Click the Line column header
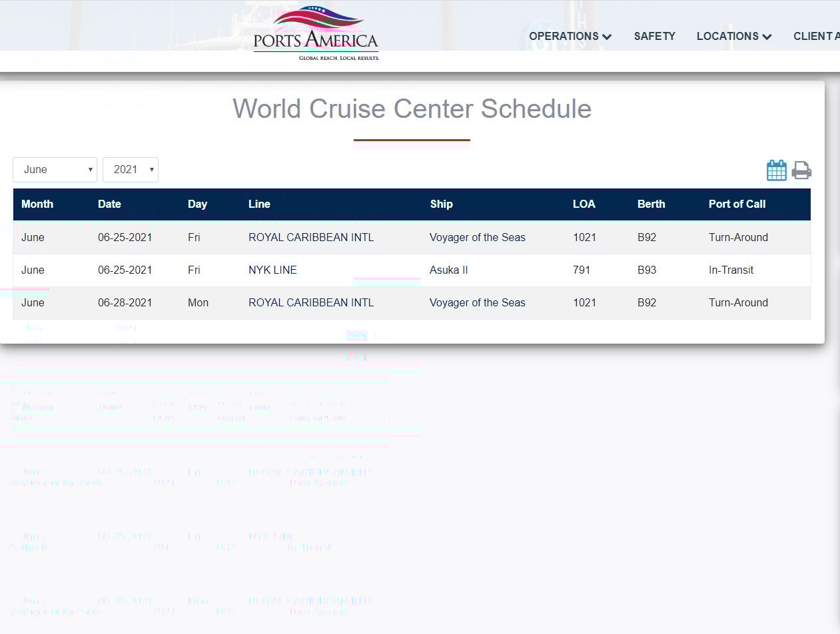Image resolution: width=840 pixels, height=634 pixels. coord(259,204)
